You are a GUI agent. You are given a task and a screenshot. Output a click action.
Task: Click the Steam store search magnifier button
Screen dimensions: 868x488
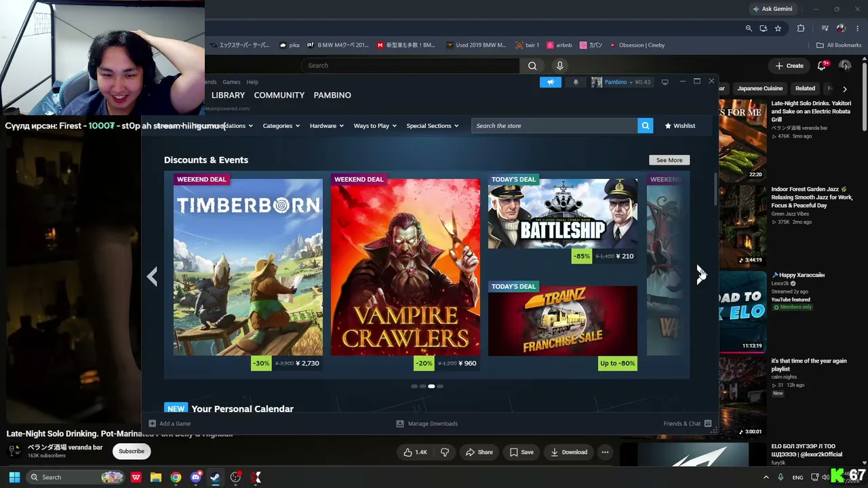click(x=645, y=125)
